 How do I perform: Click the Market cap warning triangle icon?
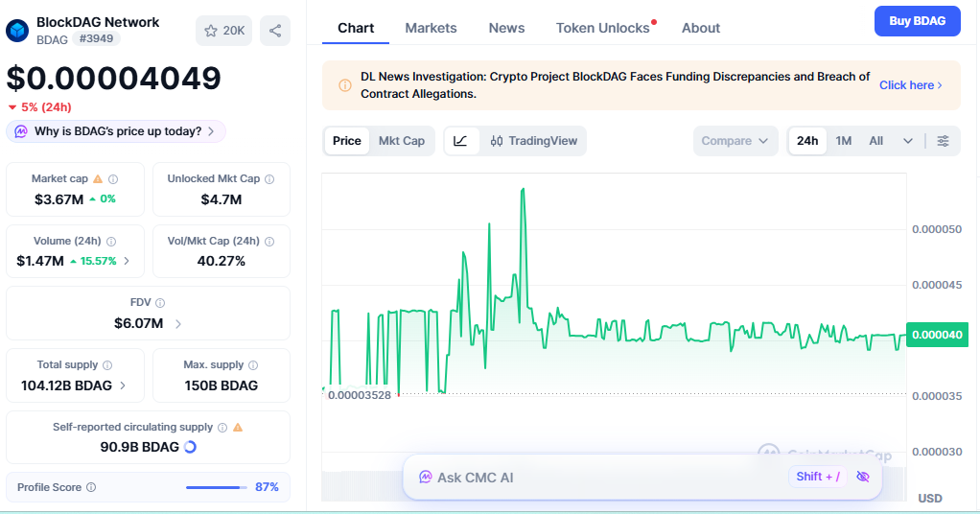coord(98,178)
